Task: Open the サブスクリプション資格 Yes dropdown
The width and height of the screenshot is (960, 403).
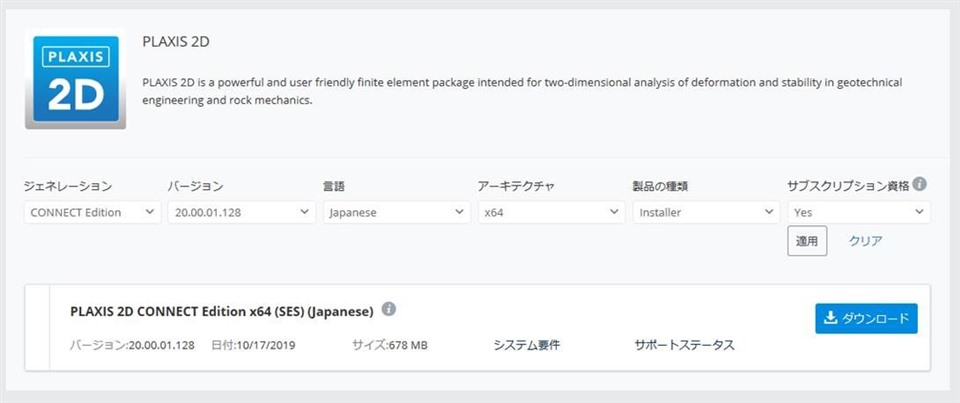Action: (859, 212)
